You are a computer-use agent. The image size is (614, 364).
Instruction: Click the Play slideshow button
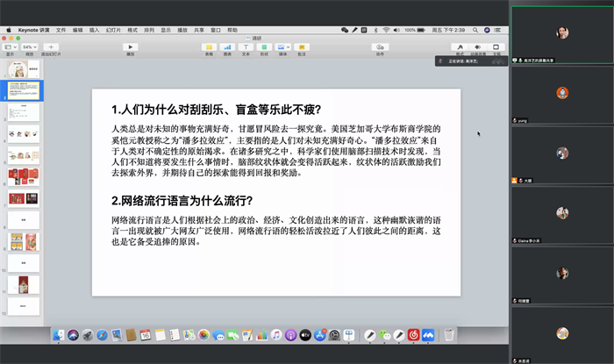131,47
